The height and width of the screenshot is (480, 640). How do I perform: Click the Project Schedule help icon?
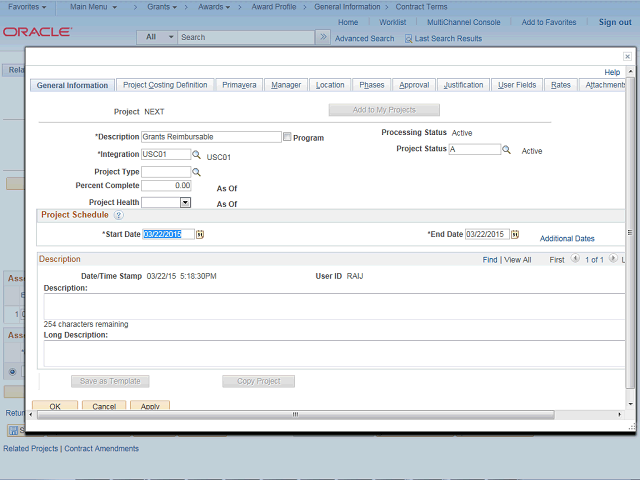118,215
